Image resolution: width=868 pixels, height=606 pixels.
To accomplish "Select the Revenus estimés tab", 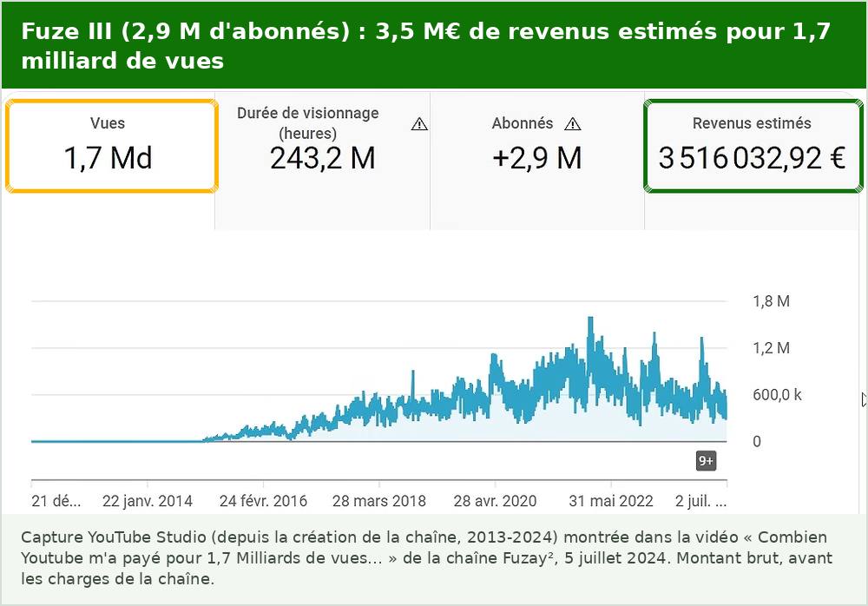I will coord(753,146).
